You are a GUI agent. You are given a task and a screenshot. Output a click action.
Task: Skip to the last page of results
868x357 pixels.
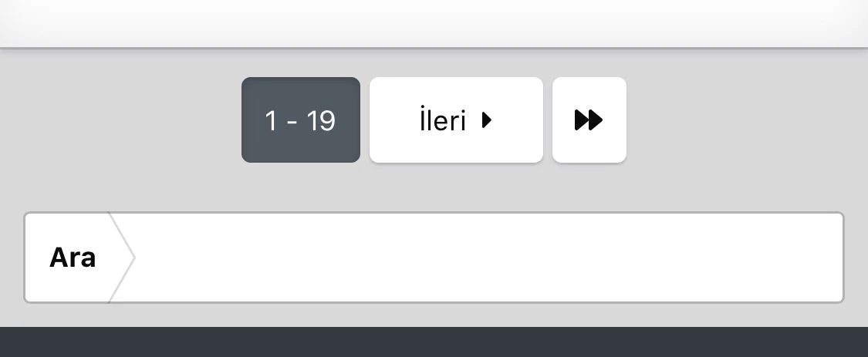point(589,120)
